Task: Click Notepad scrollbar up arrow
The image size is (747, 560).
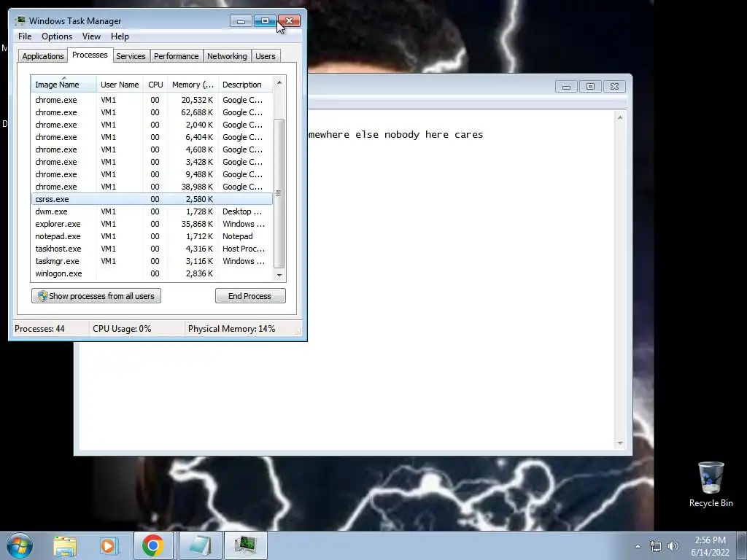Action: click(620, 117)
